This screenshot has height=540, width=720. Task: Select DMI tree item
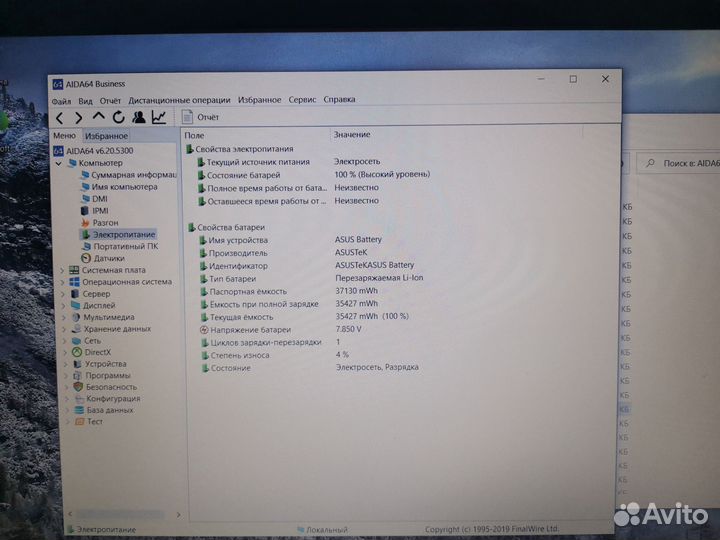[x=94, y=199]
